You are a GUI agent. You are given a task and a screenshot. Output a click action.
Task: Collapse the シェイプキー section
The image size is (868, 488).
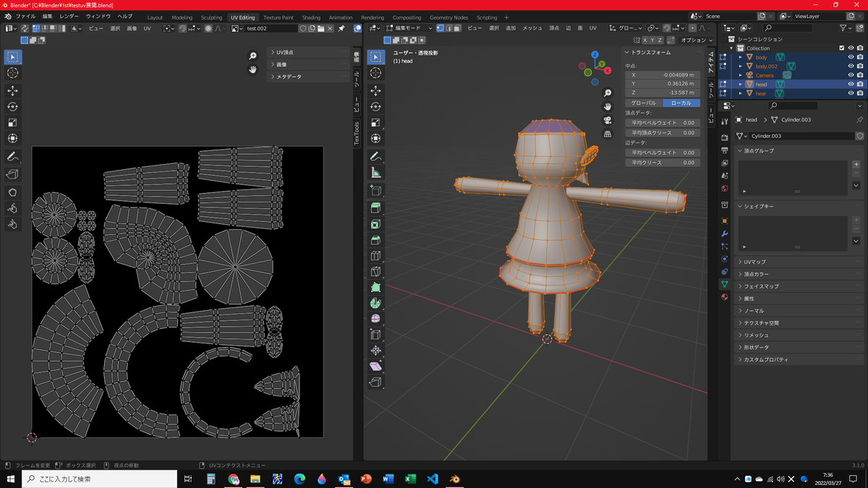799,206
